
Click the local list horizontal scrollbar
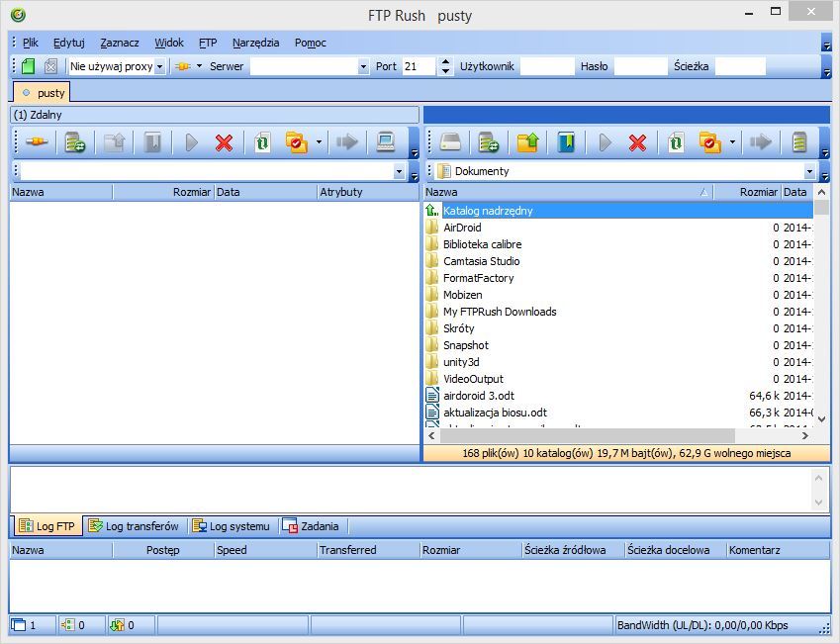pos(587,435)
